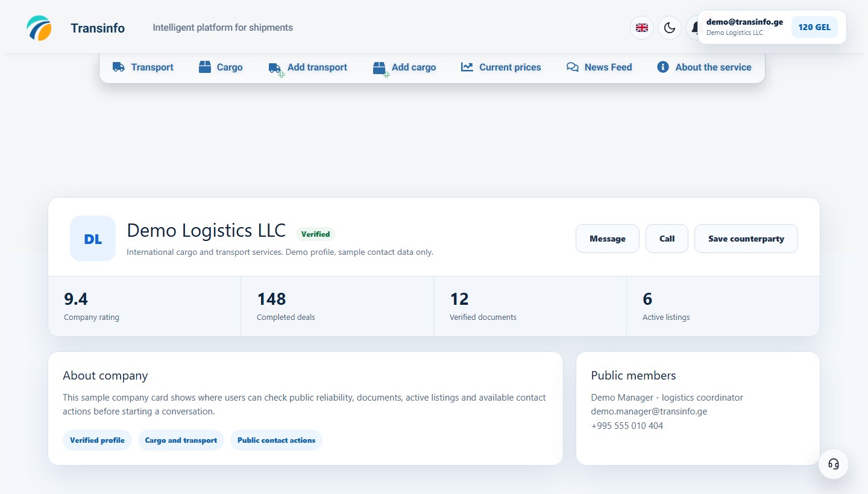
Task: Click the Current prices chart icon
Action: click(x=467, y=67)
